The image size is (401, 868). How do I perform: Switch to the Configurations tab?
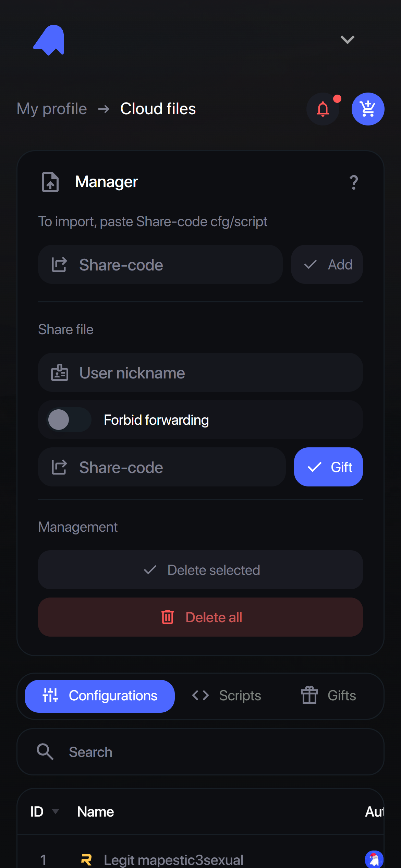pyautogui.click(x=100, y=696)
